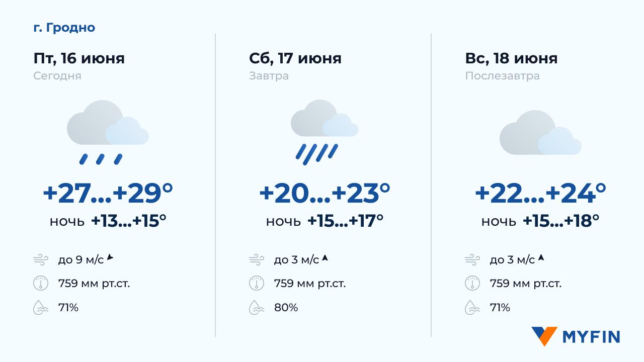Click the humidity drop icon beside 80%
This screenshot has width=644, height=362.
point(257,307)
